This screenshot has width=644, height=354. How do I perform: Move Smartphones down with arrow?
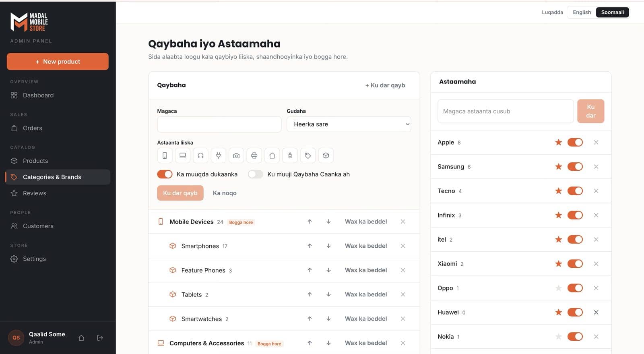pyautogui.click(x=328, y=246)
